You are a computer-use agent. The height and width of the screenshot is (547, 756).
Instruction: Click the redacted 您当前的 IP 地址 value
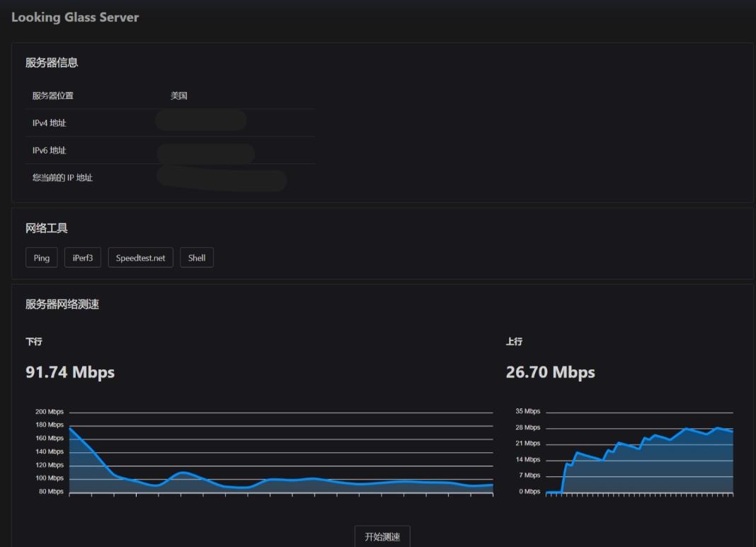point(222,178)
